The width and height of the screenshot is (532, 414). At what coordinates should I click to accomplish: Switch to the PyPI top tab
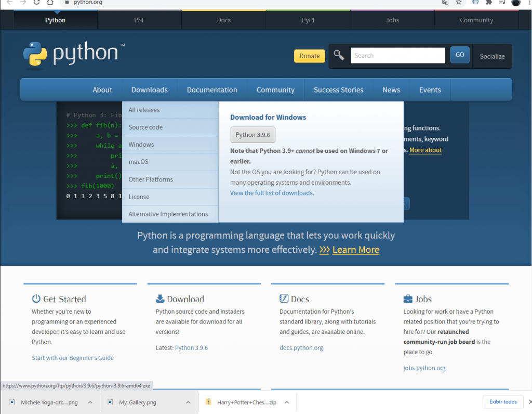point(308,20)
